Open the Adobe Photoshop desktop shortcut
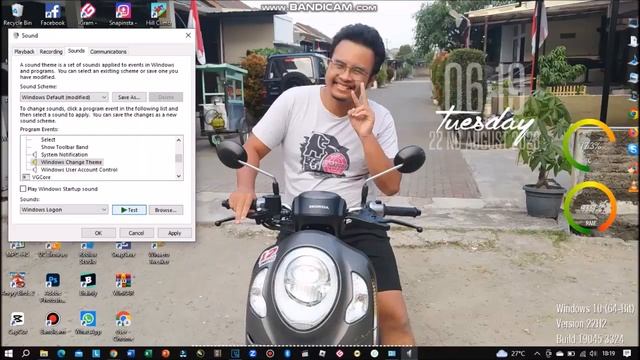This screenshot has height=360, width=640. tap(53, 288)
